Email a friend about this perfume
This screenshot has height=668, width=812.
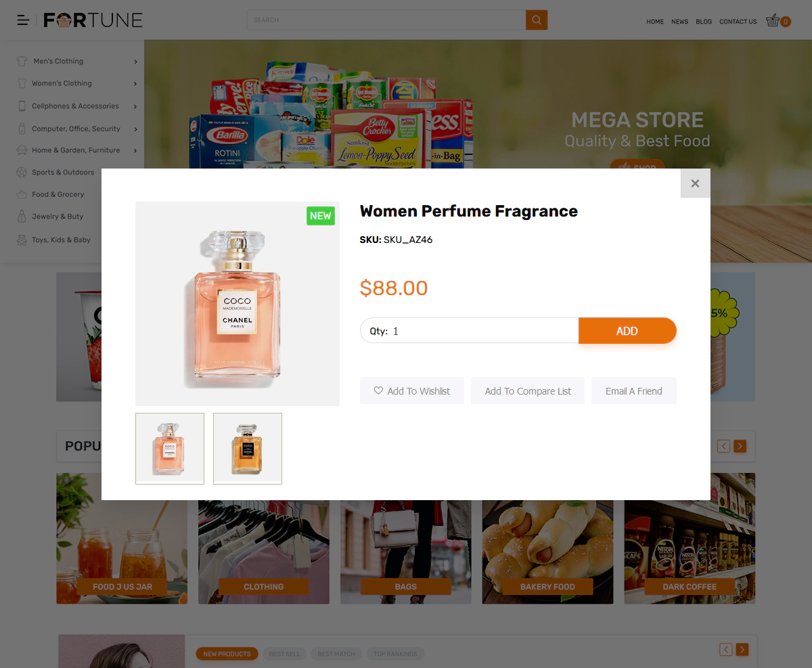click(x=634, y=391)
